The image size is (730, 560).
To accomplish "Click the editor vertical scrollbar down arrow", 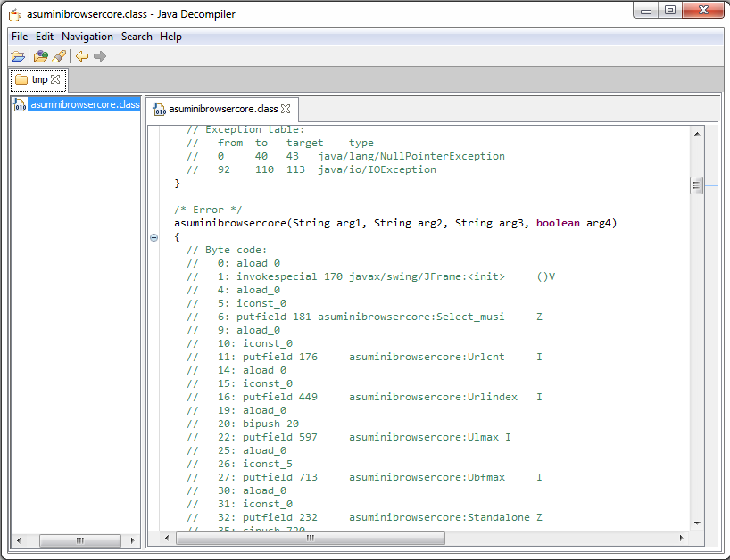I will coord(697,523).
